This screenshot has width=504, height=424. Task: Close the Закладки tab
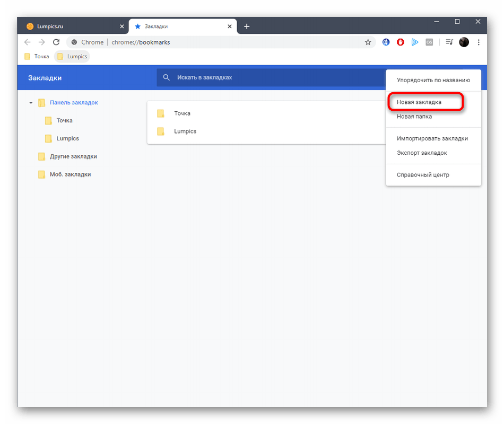click(230, 26)
